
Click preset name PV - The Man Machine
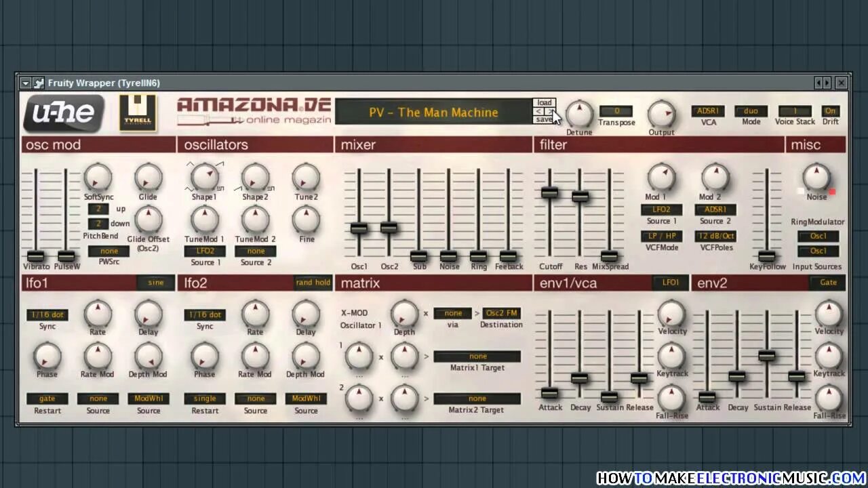pos(433,113)
